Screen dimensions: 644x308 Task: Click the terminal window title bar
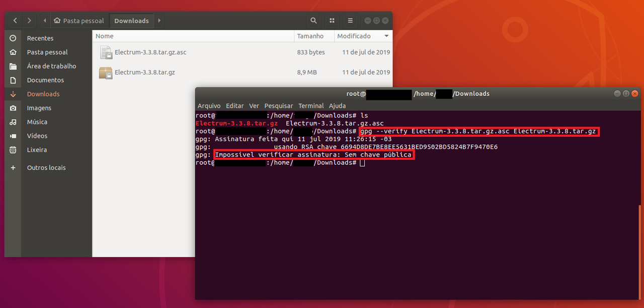pos(418,93)
